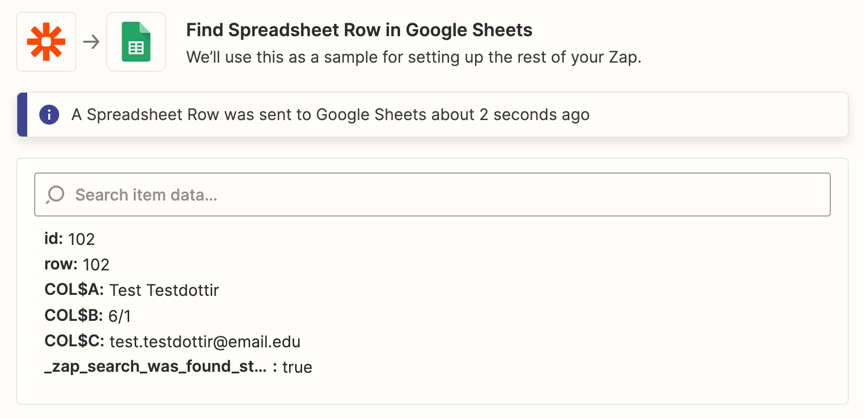
Task: Click the Spreadsheet Row sent notification banner
Action: (x=330, y=115)
